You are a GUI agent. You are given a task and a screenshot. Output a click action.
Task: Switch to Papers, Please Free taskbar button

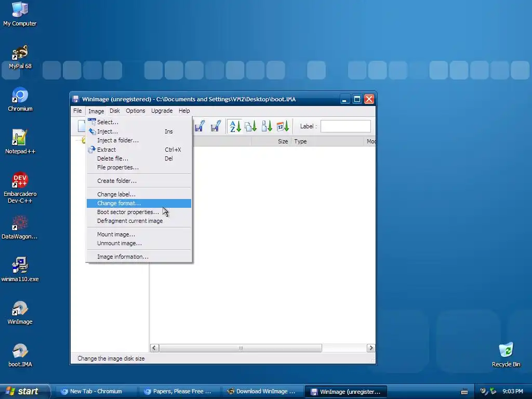pos(179,392)
